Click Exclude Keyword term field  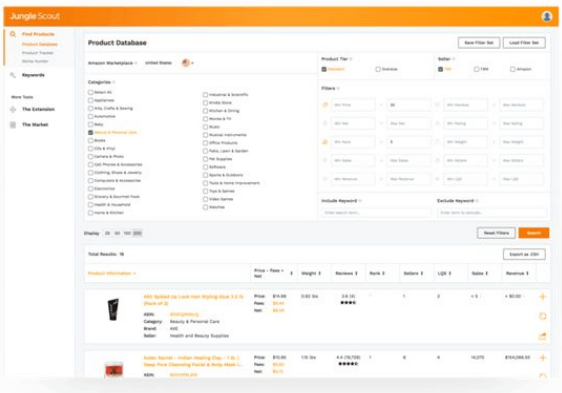(492, 213)
